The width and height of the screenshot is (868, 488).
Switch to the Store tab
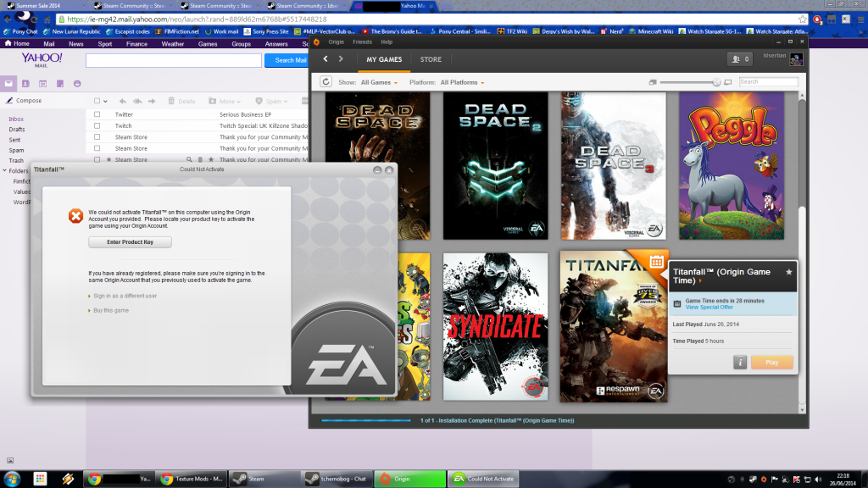(x=431, y=59)
